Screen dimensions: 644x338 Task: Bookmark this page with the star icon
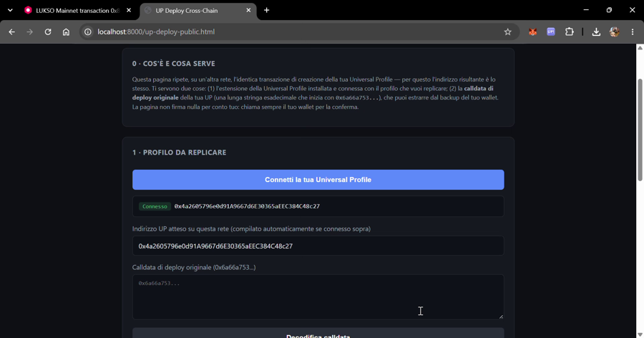tap(507, 32)
